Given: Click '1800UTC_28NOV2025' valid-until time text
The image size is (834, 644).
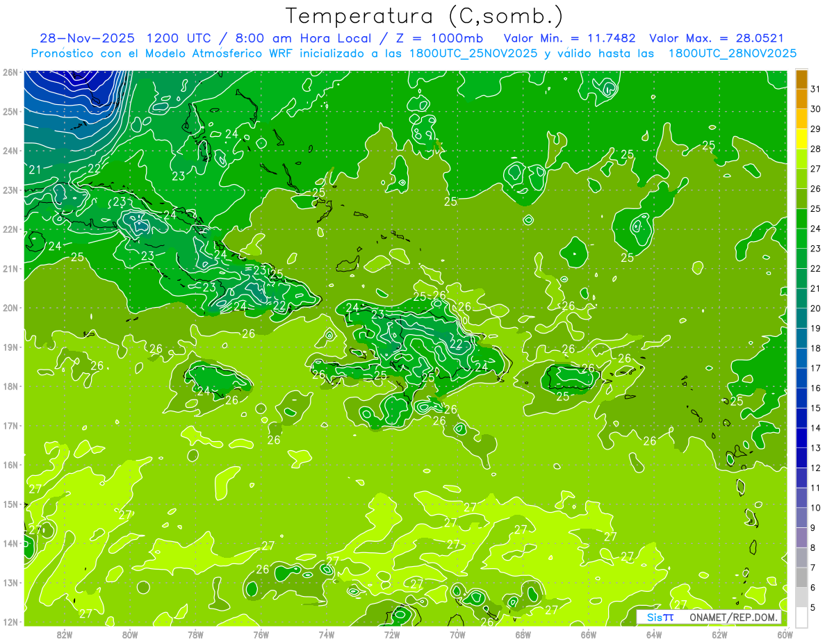Looking at the screenshot, I should (733, 53).
